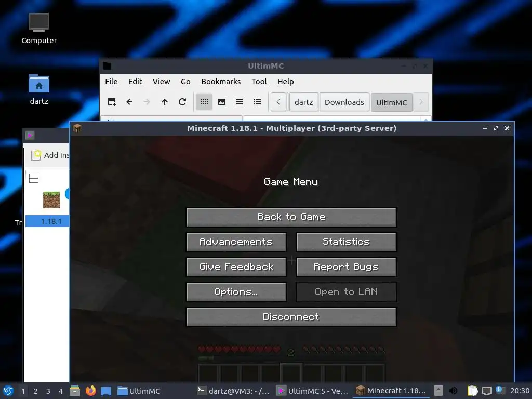The height and width of the screenshot is (399, 532).
Task: Switch to Minecraft 1.18 taskbar window
Action: pyautogui.click(x=391, y=391)
